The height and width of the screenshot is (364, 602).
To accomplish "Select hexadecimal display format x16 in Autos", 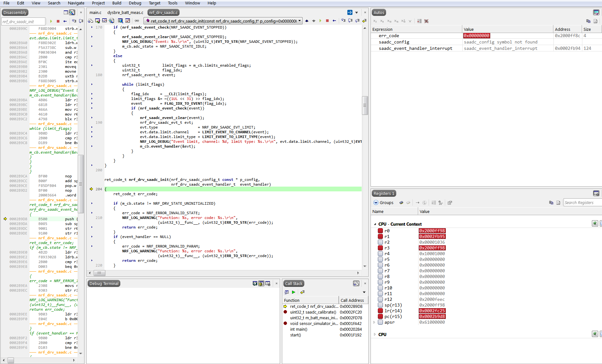I will click(396, 21).
